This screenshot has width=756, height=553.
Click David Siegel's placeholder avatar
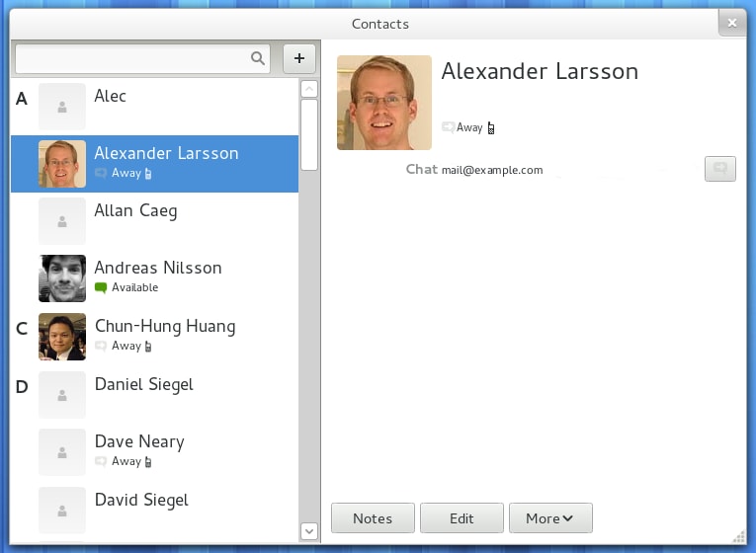(62, 511)
